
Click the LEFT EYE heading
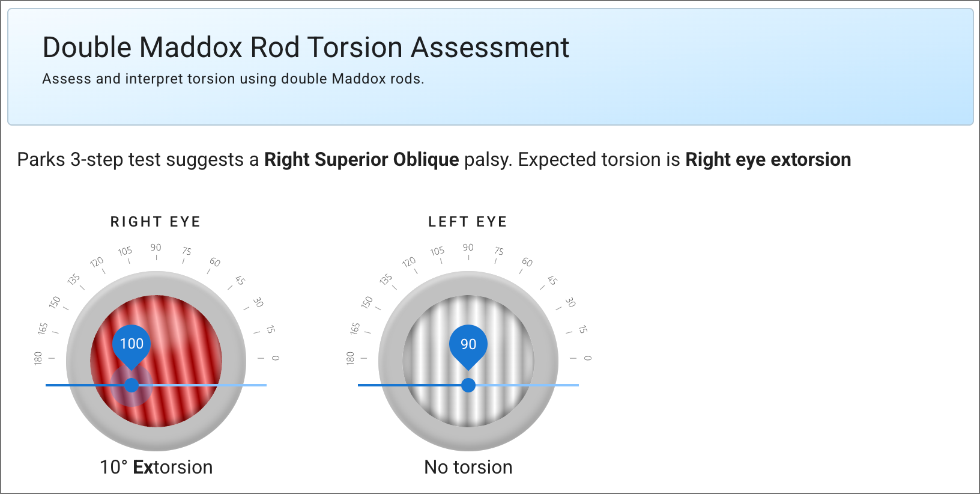468,222
